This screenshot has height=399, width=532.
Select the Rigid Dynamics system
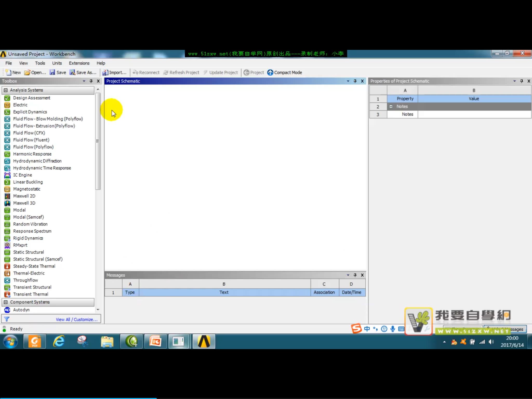[x=28, y=238]
